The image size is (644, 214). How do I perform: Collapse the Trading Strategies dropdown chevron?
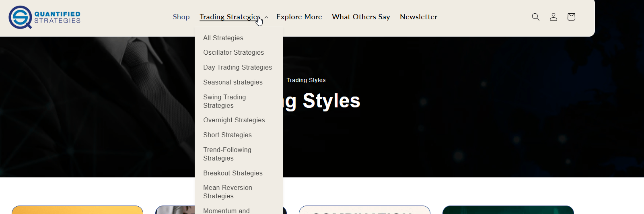click(266, 17)
